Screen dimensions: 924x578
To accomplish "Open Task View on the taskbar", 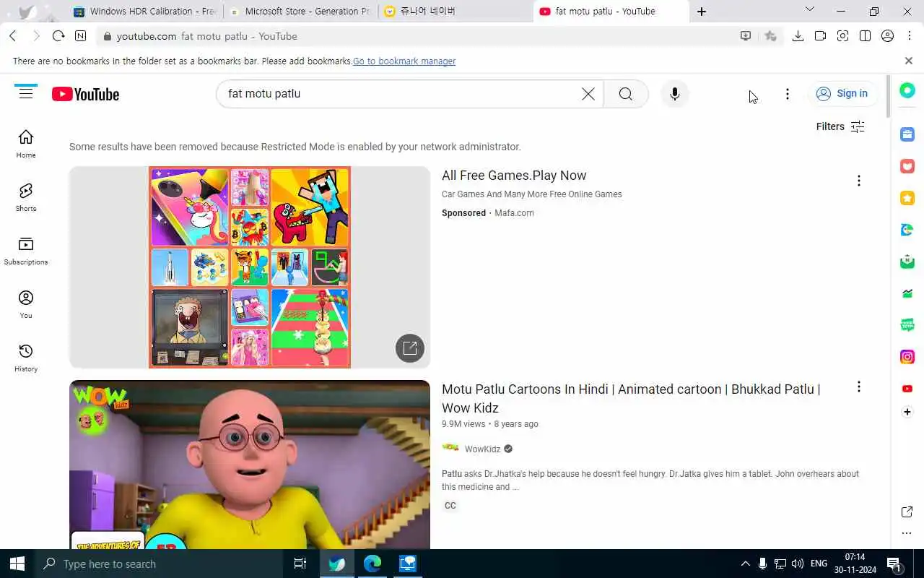I will (x=300, y=564).
